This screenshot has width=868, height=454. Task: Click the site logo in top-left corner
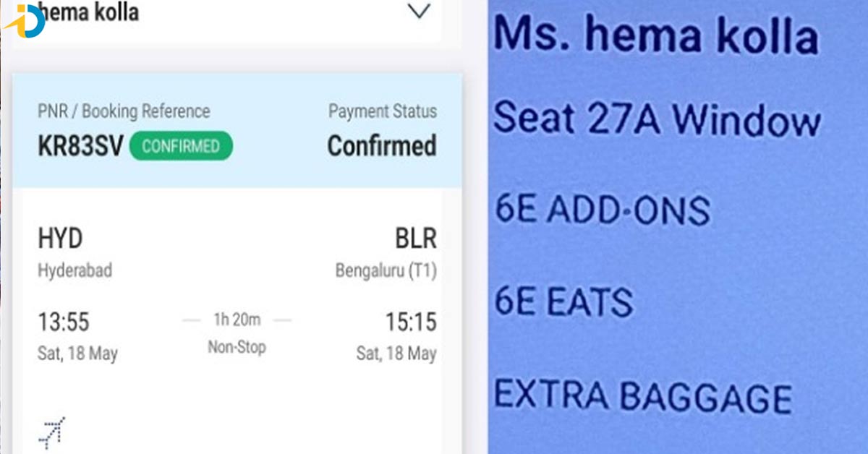[x=25, y=22]
